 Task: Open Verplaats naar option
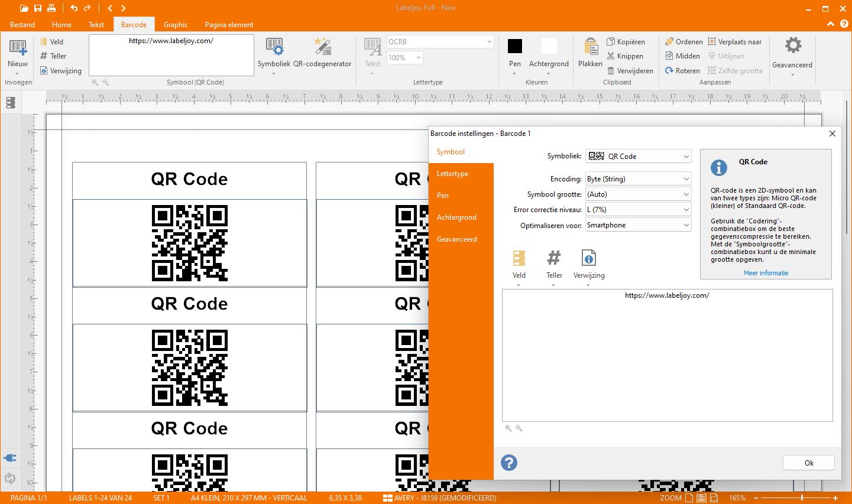(x=735, y=42)
